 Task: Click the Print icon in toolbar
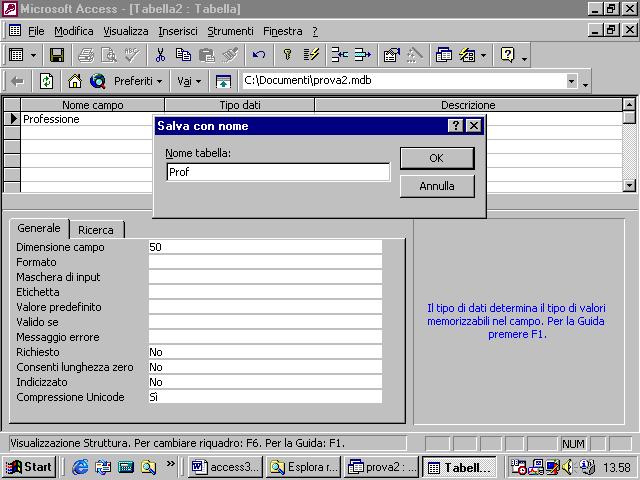(x=86, y=55)
